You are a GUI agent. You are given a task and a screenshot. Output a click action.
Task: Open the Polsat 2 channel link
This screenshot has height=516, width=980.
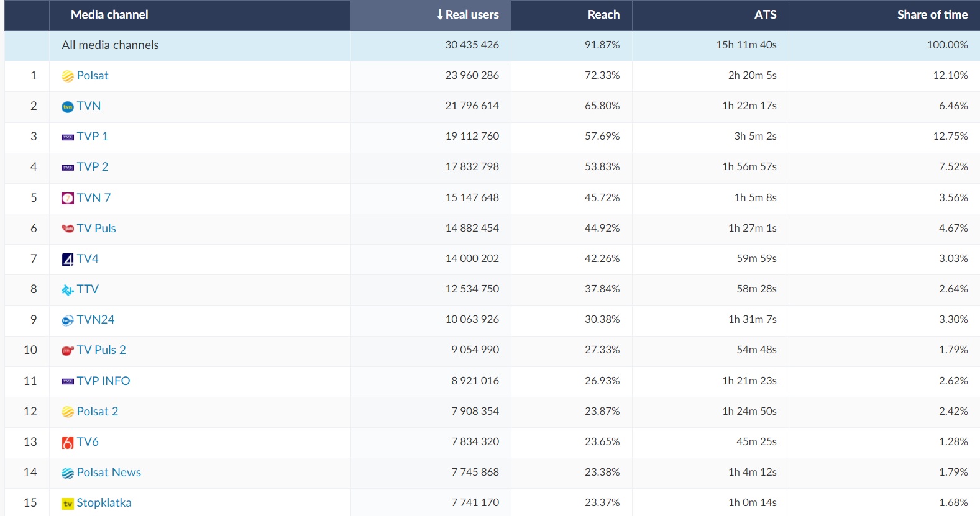coord(98,412)
